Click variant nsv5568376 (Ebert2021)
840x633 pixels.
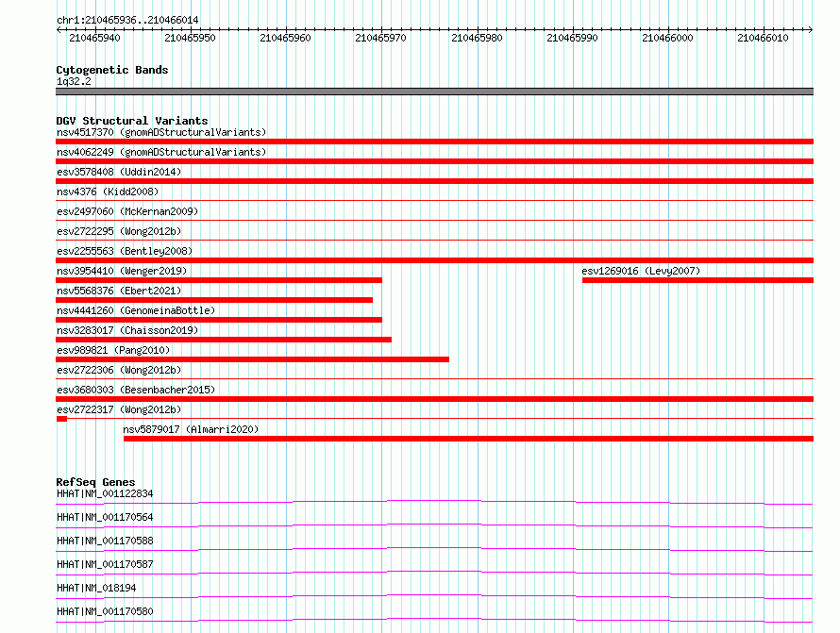coord(119,291)
